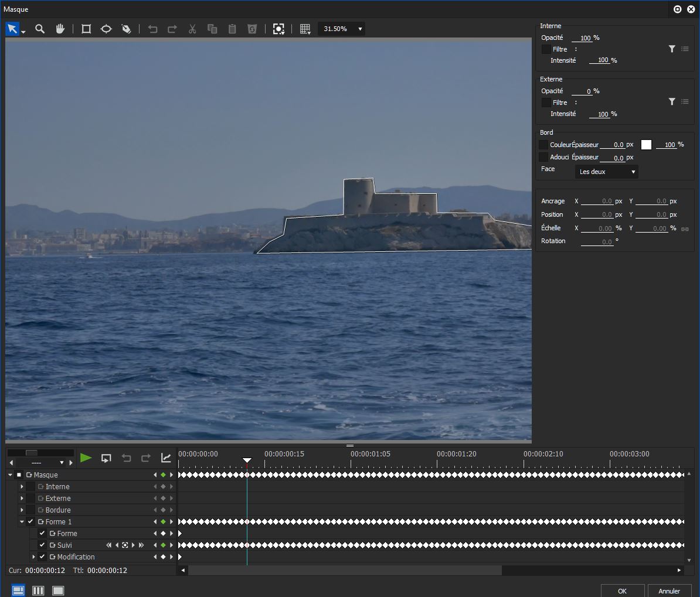Enable the Interne Filtre checkbox
700x597 pixels.
point(546,49)
